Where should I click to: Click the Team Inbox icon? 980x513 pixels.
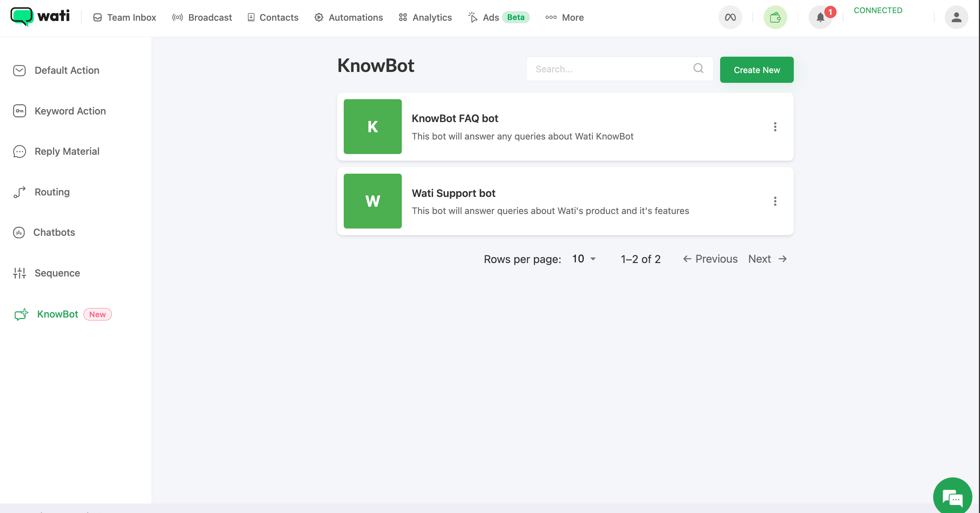pyautogui.click(x=97, y=17)
